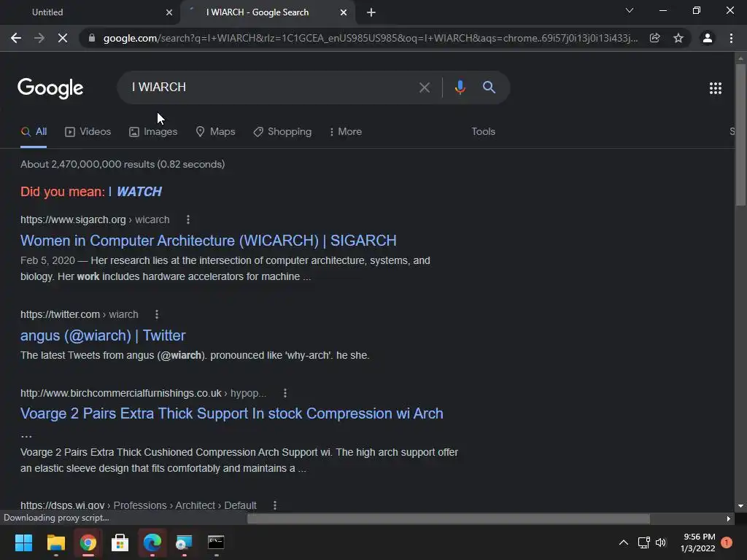Click the results count text

(123, 164)
